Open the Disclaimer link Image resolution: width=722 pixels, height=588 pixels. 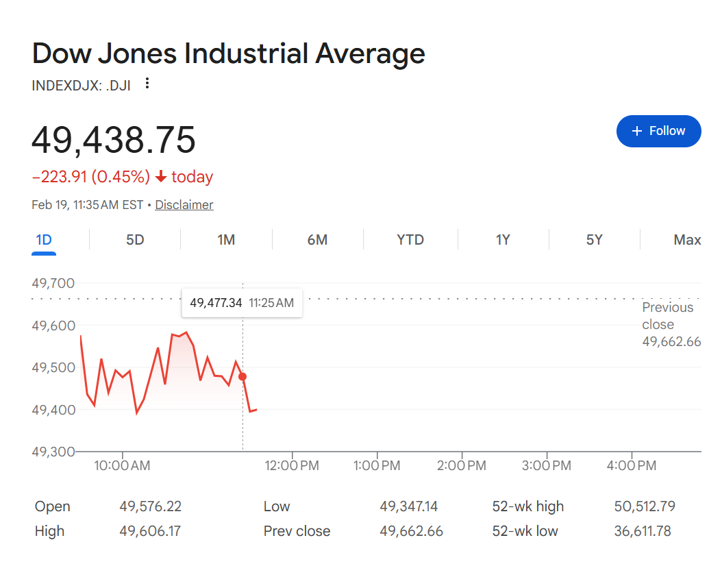click(184, 205)
